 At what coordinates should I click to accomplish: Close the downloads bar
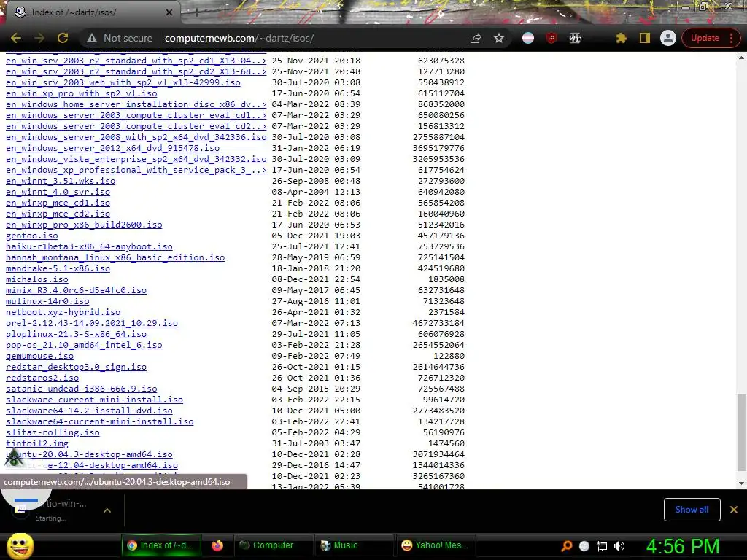tap(734, 510)
